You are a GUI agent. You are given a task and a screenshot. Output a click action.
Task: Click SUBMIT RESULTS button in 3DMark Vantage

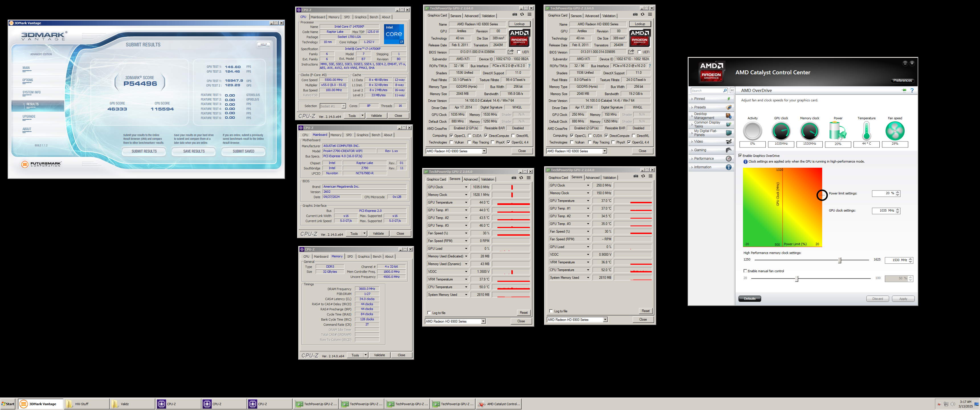(x=144, y=151)
